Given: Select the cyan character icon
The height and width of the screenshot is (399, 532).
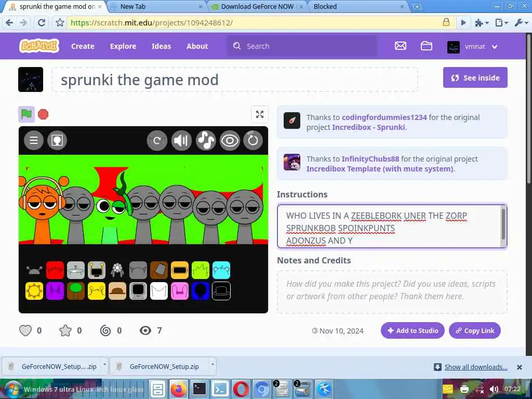Looking at the screenshot, I should (x=221, y=270).
